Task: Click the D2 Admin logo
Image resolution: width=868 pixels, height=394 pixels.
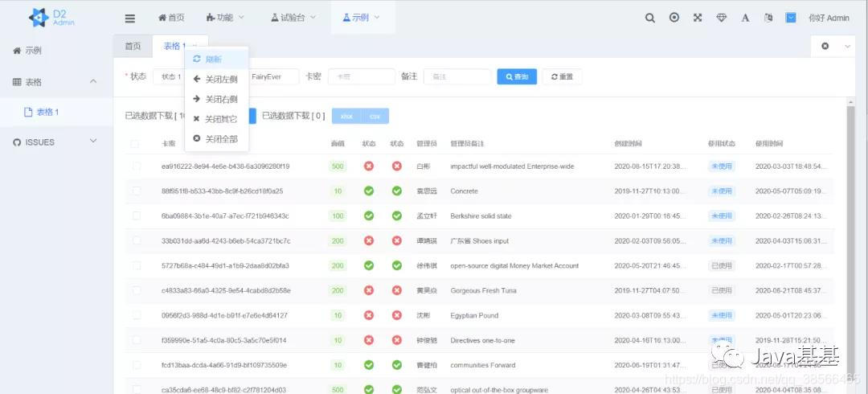Action: [51, 18]
